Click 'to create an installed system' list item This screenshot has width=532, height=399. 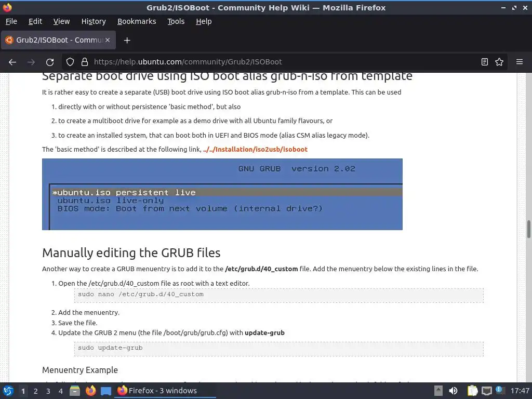[210, 135]
